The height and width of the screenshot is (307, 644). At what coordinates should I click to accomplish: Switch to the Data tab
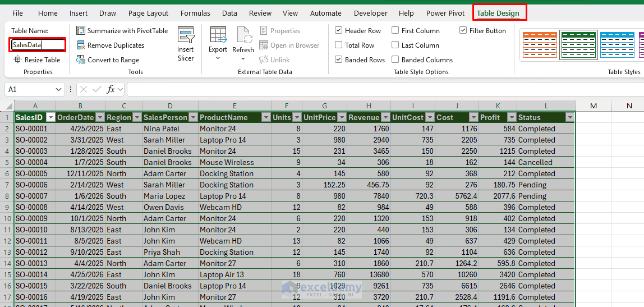(x=229, y=13)
